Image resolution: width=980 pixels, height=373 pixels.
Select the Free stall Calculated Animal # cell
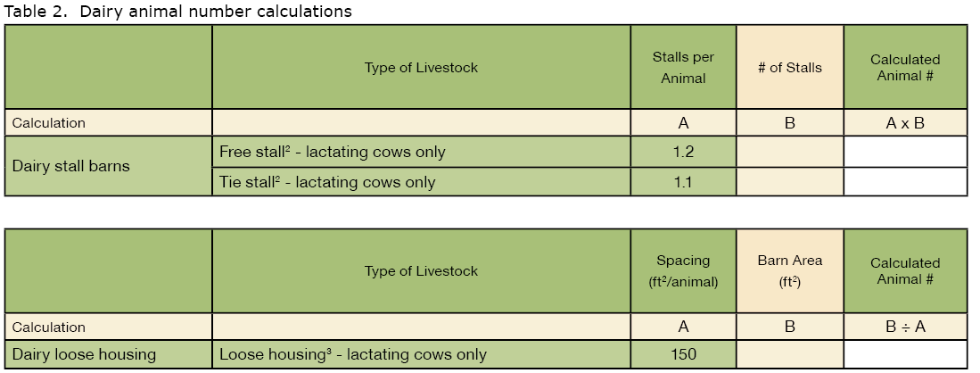(x=905, y=152)
